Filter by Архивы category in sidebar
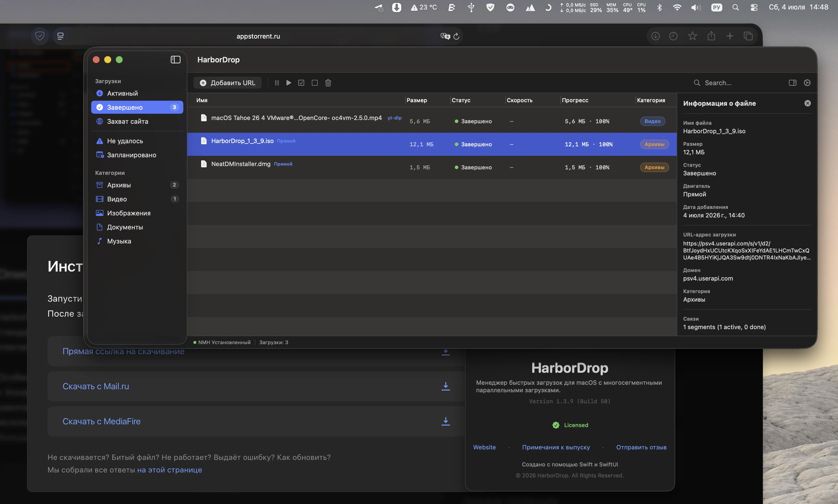This screenshot has height=504, width=838. (x=137, y=185)
